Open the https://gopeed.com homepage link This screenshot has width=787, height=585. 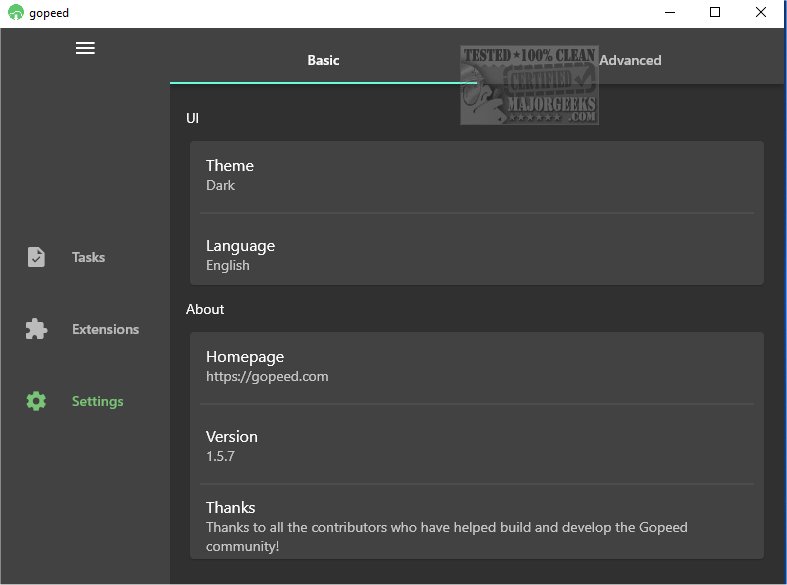coord(267,376)
